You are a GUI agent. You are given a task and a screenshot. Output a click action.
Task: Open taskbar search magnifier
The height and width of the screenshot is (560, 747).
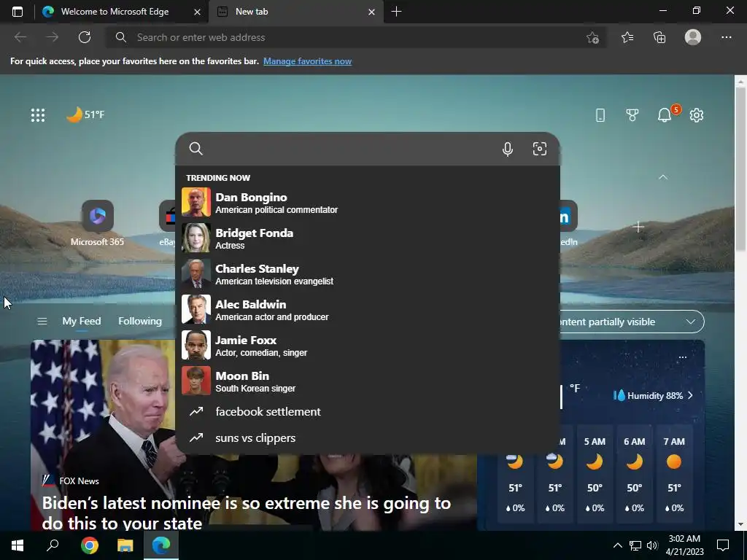(x=53, y=545)
